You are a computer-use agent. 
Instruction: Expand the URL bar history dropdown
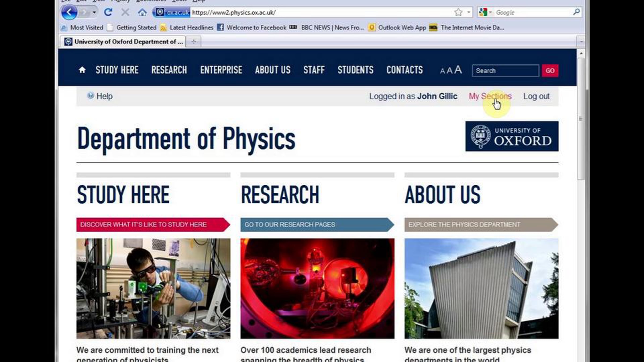pos(469,12)
